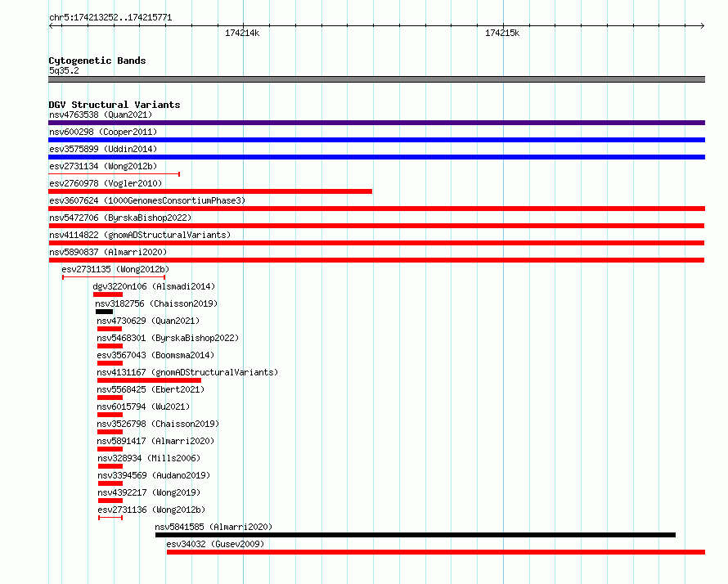Select the purple nsv4763538 variant bar
This screenshot has height=584, width=728.
click(x=376, y=123)
